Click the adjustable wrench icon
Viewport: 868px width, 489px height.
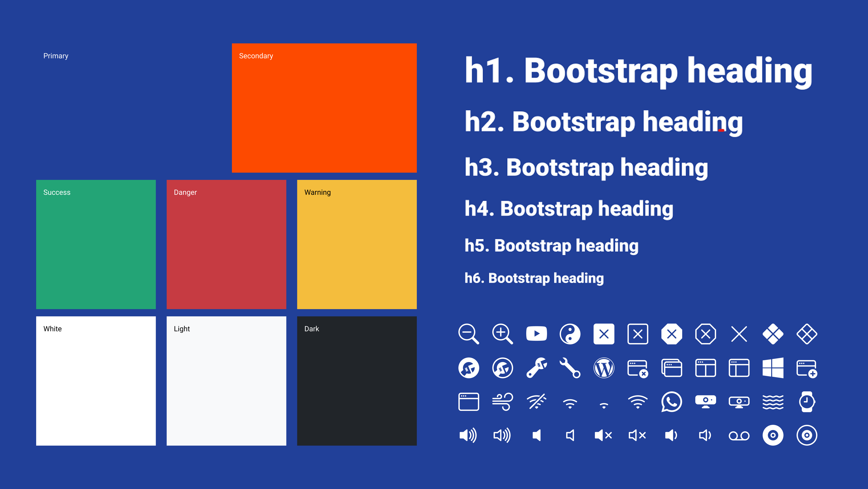pyautogui.click(x=536, y=368)
